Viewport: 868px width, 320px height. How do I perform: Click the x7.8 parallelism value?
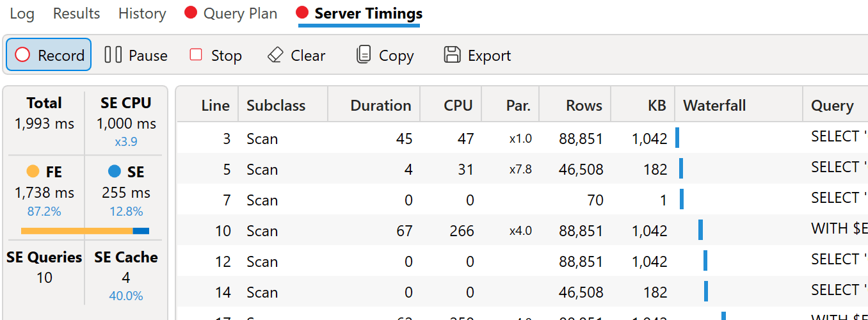520,170
